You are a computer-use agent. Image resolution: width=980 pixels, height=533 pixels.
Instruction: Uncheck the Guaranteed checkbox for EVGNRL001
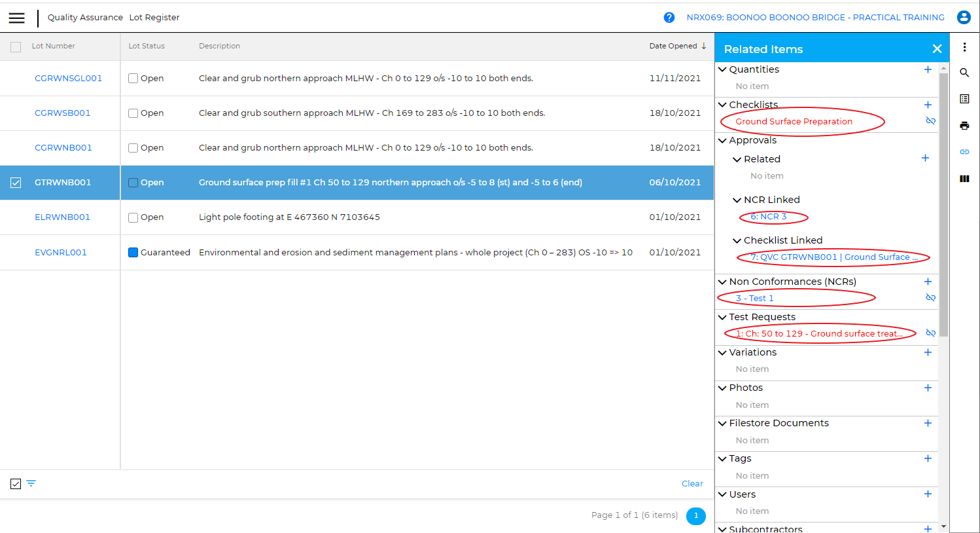click(x=133, y=253)
